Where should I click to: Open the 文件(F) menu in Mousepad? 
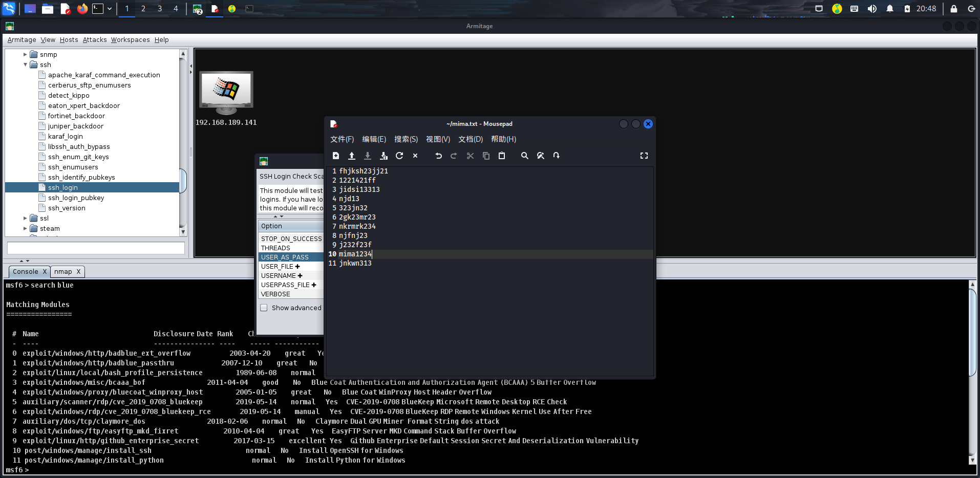(x=342, y=139)
